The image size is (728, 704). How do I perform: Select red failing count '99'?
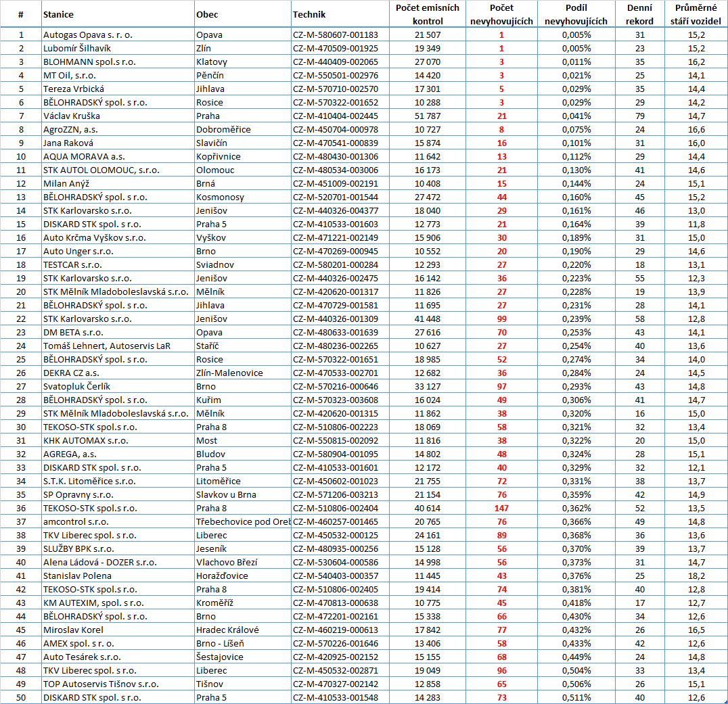501,319
